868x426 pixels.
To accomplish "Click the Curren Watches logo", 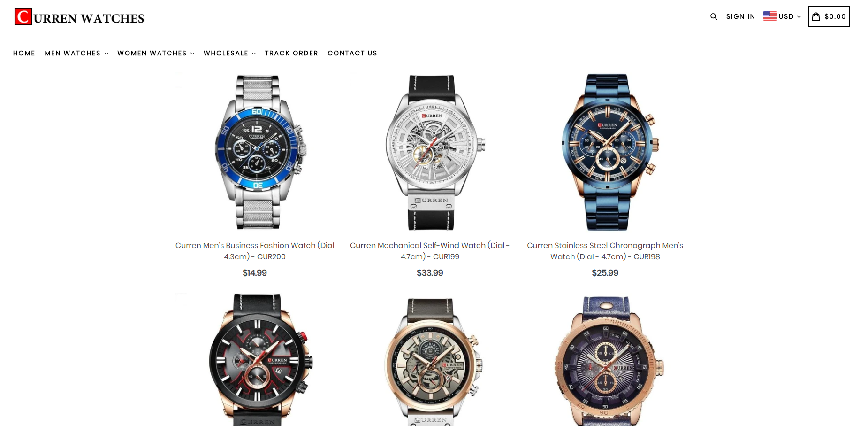I will coord(79,17).
